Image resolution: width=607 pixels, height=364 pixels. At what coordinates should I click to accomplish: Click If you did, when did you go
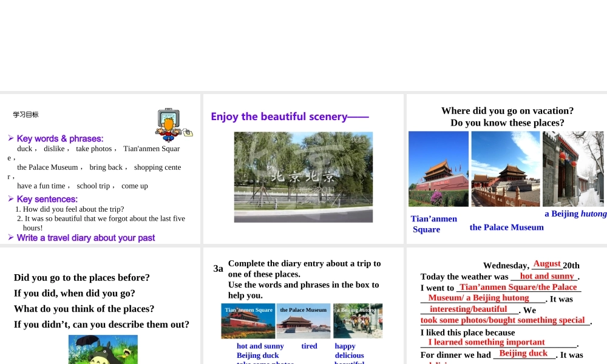pyautogui.click(x=74, y=293)
